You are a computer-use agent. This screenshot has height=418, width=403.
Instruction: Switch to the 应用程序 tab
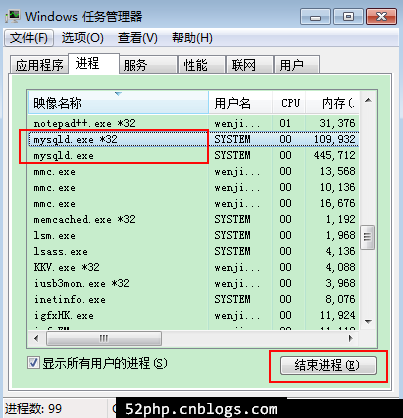click(39, 65)
